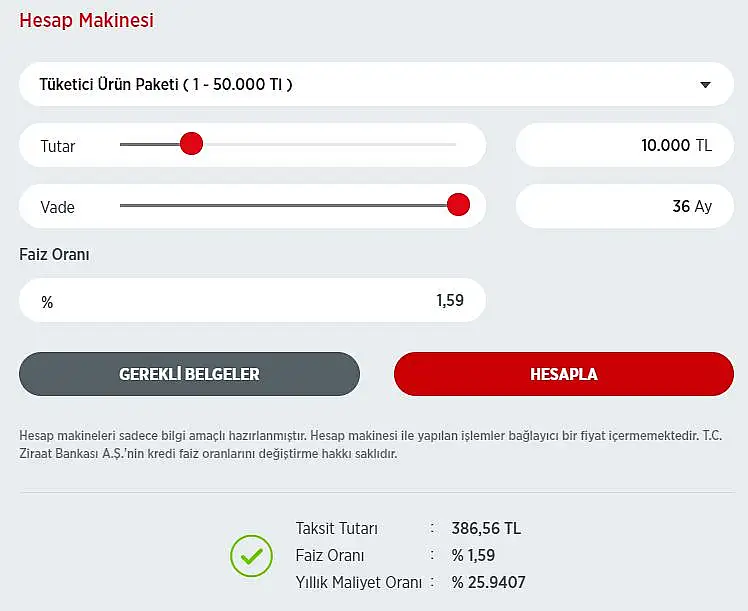This screenshot has width=748, height=611.
Task: Click the red Vade slider handle
Action: point(458,205)
